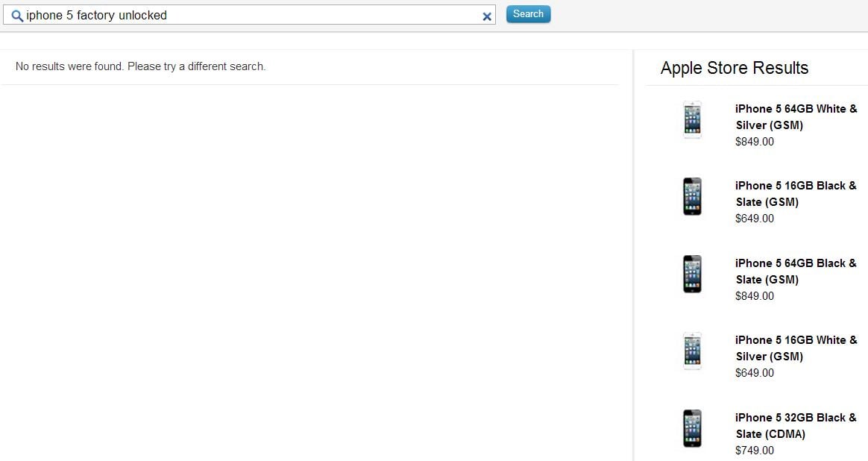
Task: Click $649.00 price under 16GB Black & Slate
Action: [x=755, y=219]
